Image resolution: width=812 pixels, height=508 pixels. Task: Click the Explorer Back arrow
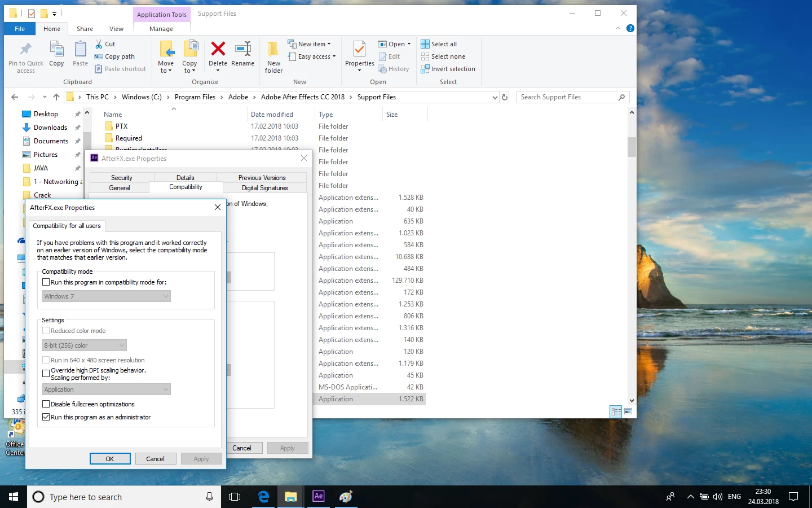pos(15,97)
